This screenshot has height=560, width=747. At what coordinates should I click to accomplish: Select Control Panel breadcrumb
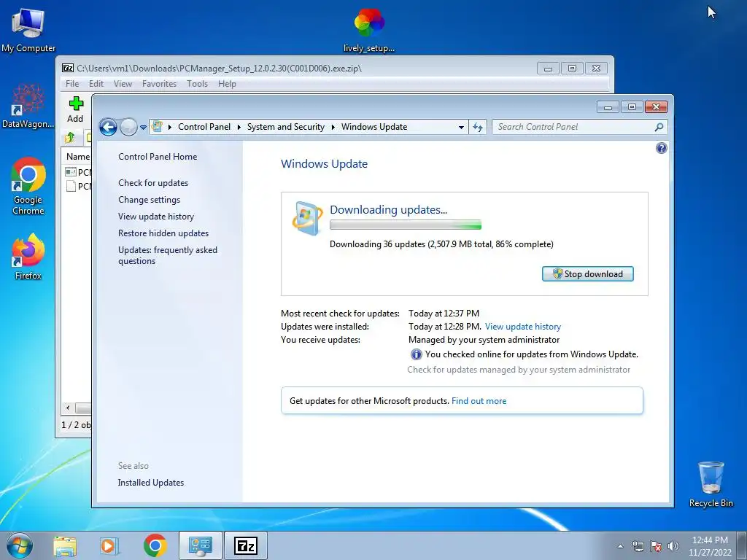point(204,127)
